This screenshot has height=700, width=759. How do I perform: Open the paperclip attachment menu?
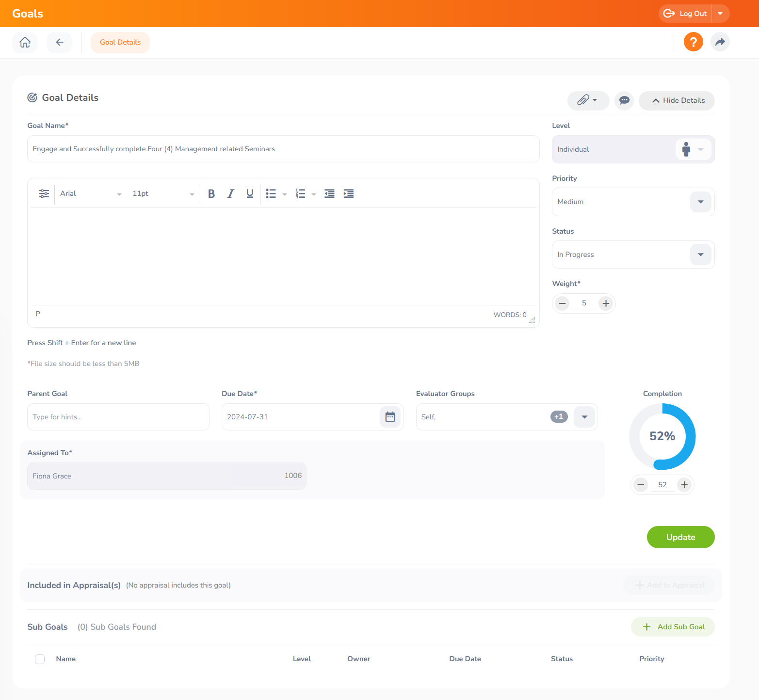click(x=588, y=100)
